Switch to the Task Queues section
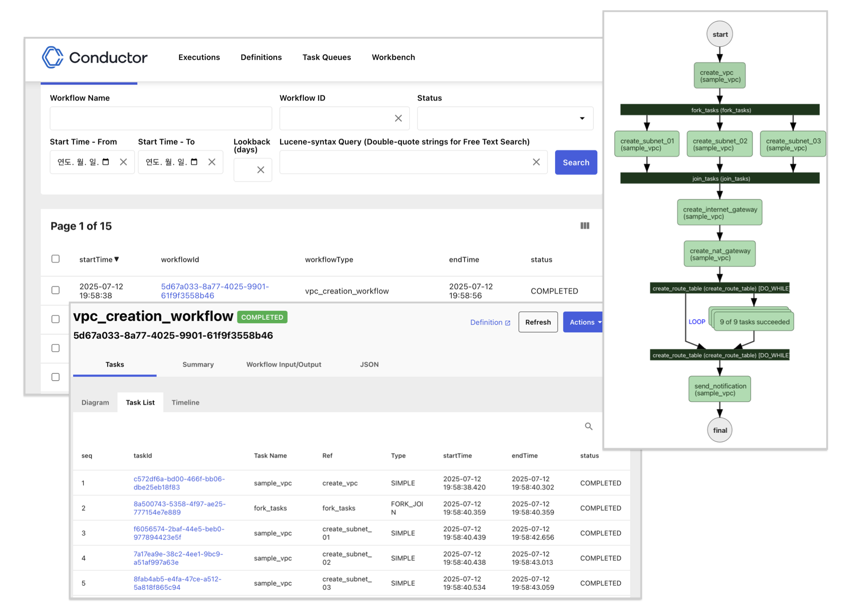The image size is (846, 616). point(326,57)
